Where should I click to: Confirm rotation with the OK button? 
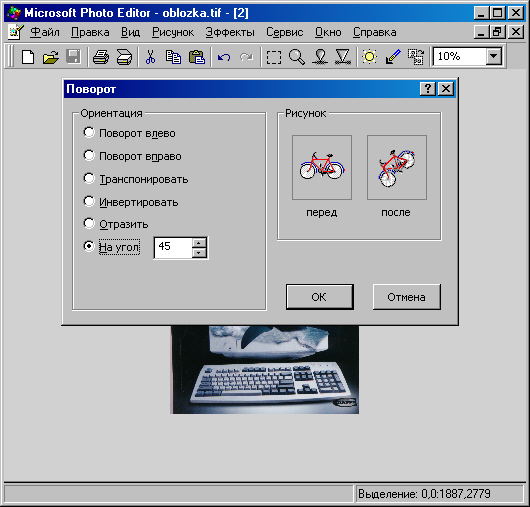point(319,297)
